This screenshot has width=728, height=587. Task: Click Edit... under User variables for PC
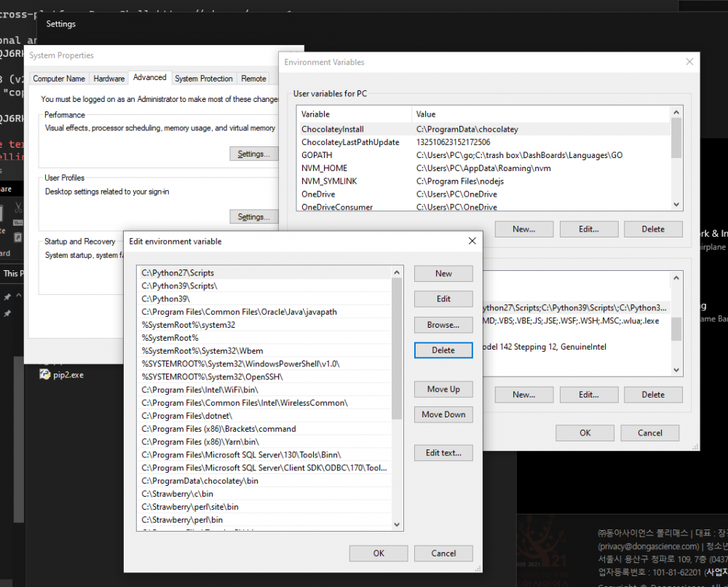(x=589, y=229)
